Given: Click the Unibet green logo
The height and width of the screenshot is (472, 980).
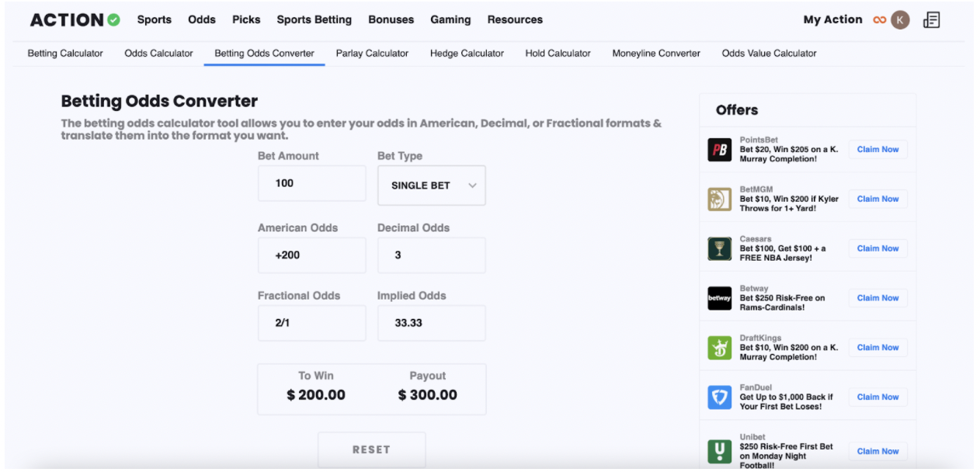Looking at the screenshot, I should pyautogui.click(x=720, y=451).
